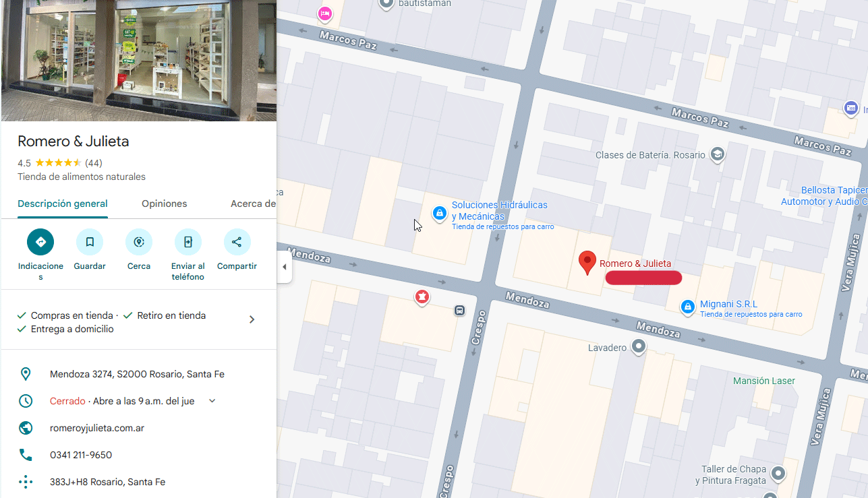Screen dimensions: 868x498
Task: Click the Enviar al teléfono icon
Action: (188, 242)
